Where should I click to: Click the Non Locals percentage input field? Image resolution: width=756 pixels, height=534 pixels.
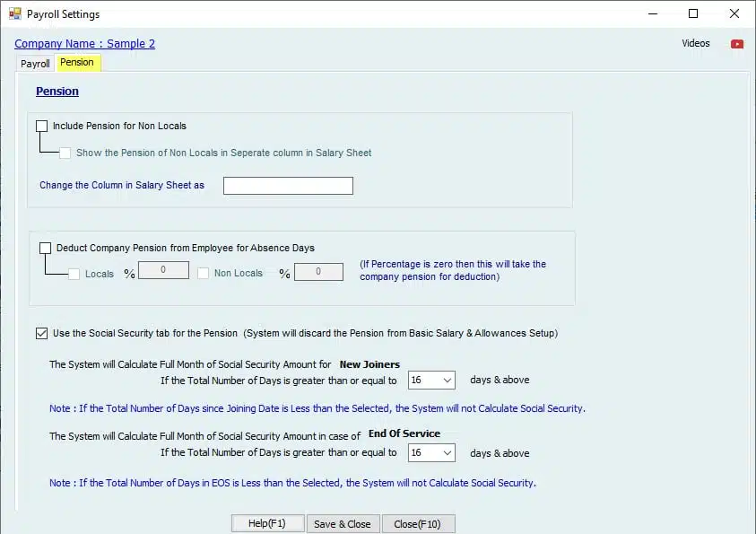coord(318,272)
